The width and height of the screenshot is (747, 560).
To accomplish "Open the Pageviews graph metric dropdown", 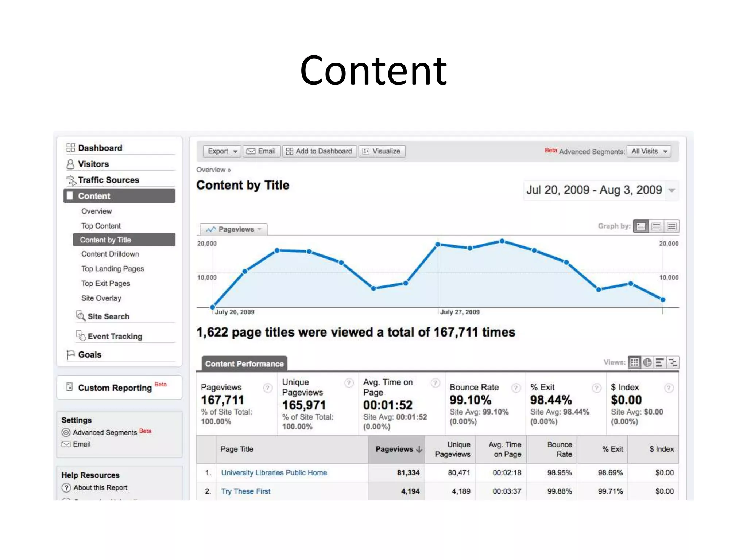I will (234, 229).
